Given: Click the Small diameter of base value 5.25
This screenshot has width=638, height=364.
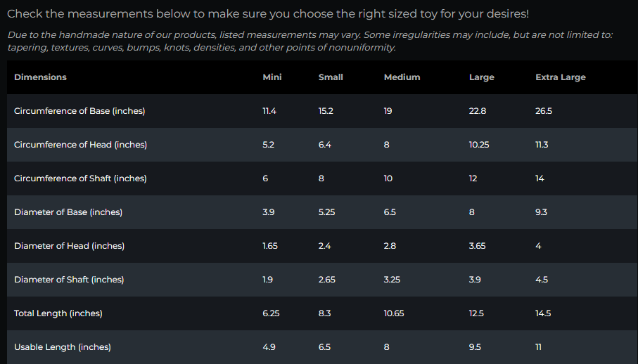Looking at the screenshot, I should pyautogui.click(x=326, y=212).
